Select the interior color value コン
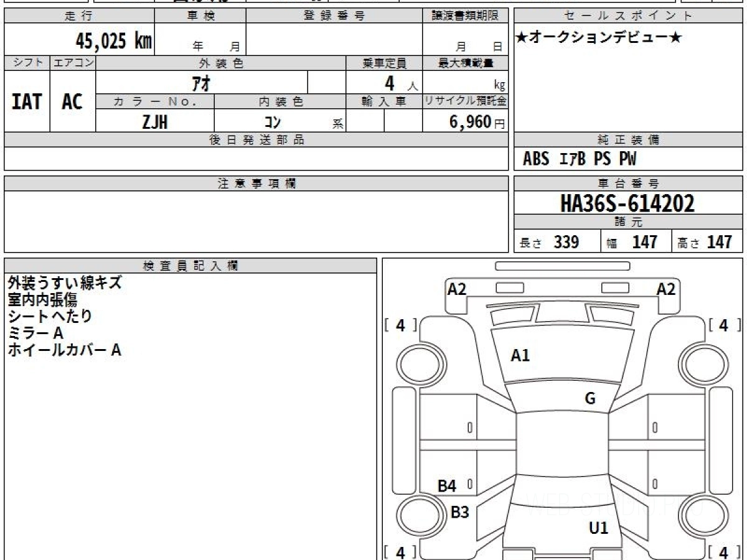This screenshot has height=560, width=747. point(273,123)
